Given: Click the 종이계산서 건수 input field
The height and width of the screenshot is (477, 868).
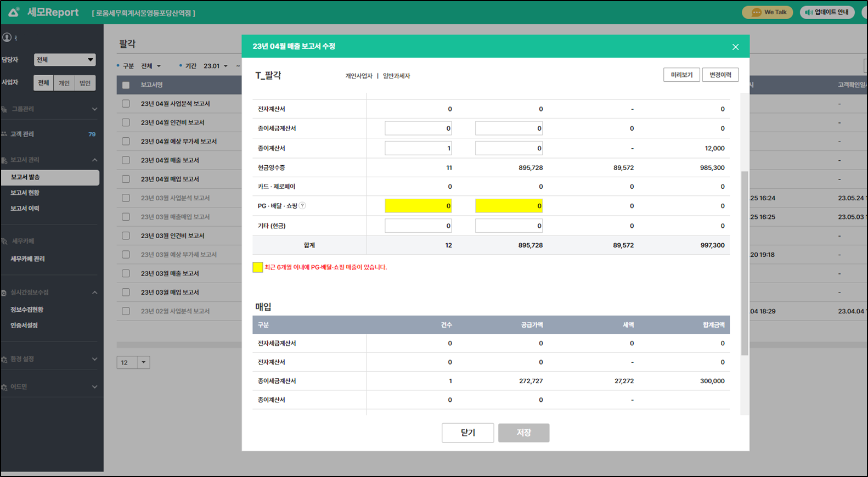Looking at the screenshot, I should [x=418, y=148].
